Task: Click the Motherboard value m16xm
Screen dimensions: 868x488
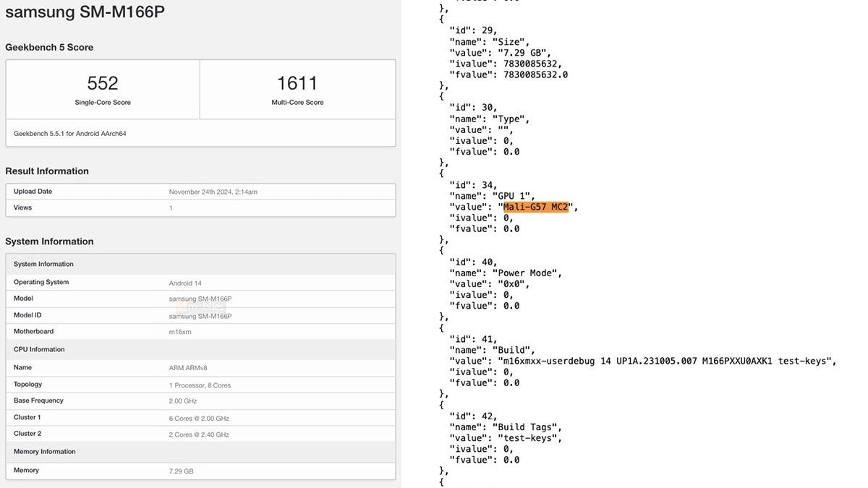Action: pyautogui.click(x=181, y=332)
